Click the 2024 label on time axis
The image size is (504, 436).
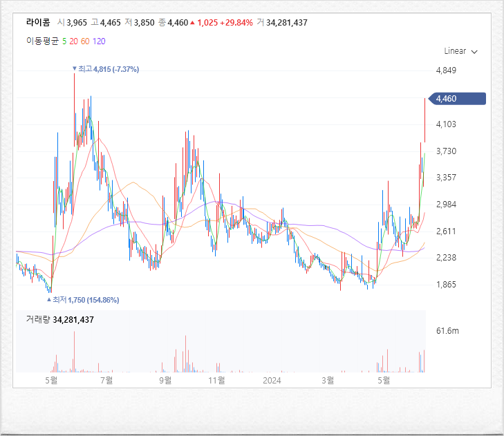[272, 381]
